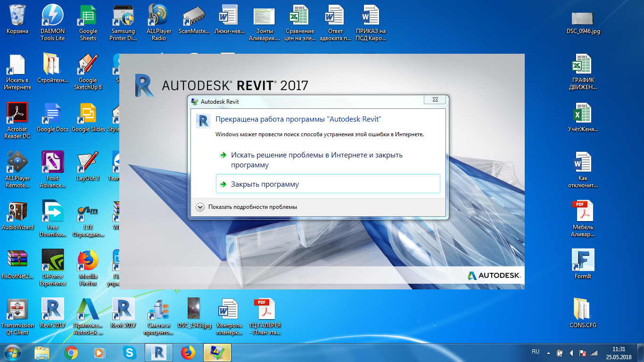Select the AudioWizard desktop icon
This screenshot has height=362, width=644.
(17, 215)
